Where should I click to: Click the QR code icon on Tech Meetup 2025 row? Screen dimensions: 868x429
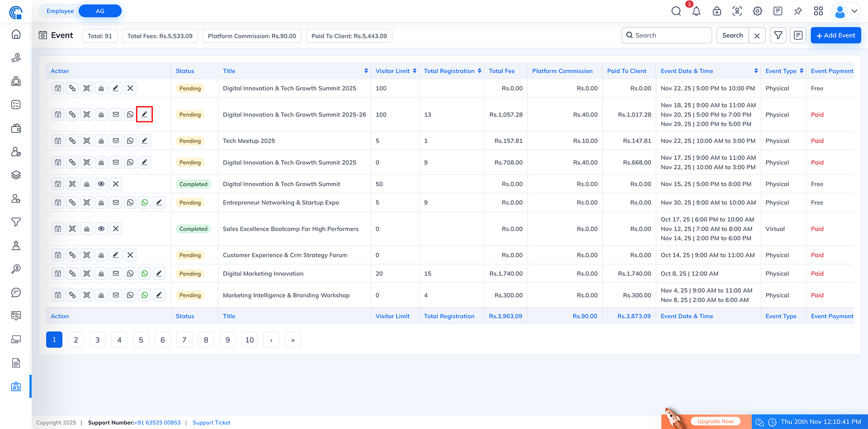(86, 140)
